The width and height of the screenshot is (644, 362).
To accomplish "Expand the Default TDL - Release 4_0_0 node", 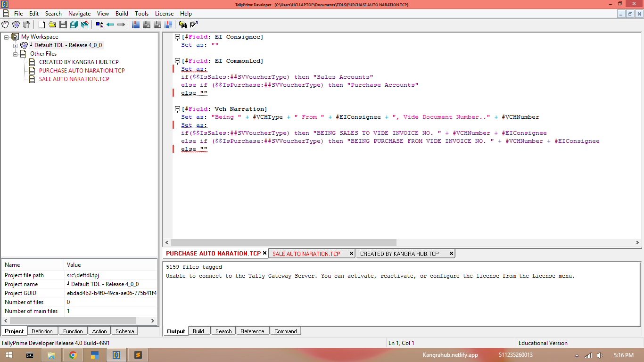I will tap(15, 46).
